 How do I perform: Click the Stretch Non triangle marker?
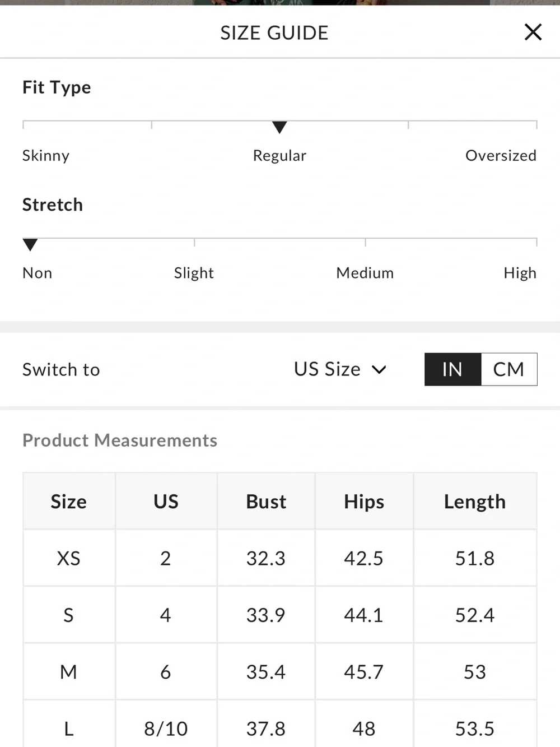click(30, 245)
